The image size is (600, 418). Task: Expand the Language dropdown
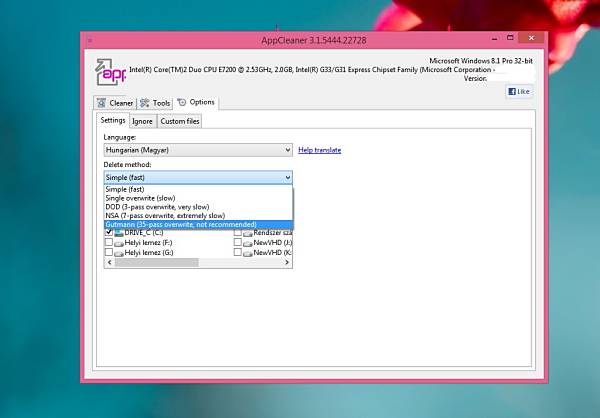pyautogui.click(x=198, y=150)
